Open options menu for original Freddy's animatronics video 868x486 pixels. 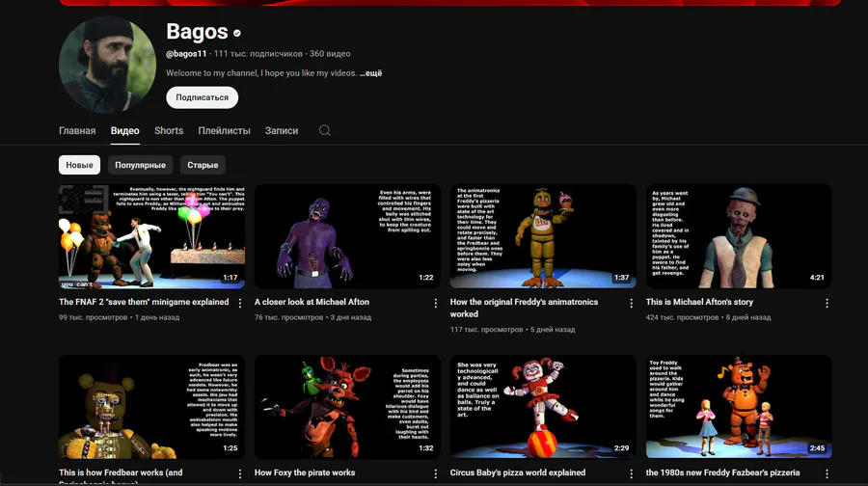tap(631, 304)
